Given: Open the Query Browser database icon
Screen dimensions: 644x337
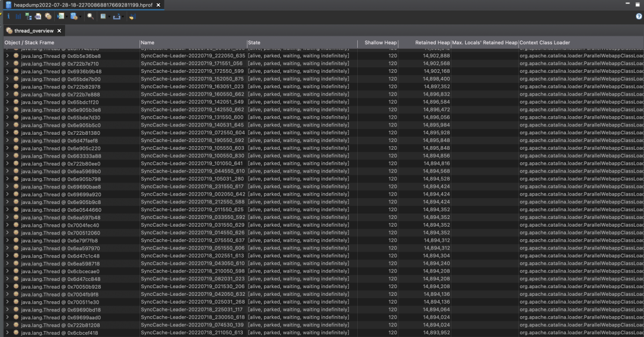Looking at the screenshot, I should click(73, 17).
